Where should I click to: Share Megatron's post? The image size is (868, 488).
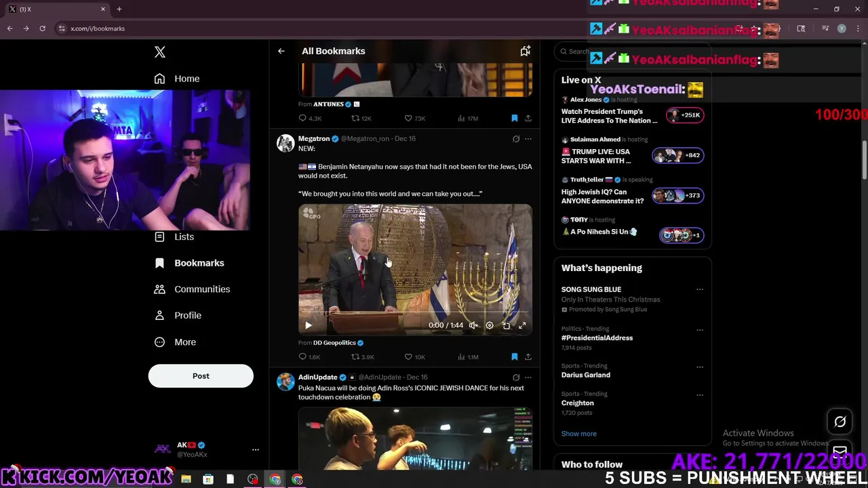click(528, 357)
